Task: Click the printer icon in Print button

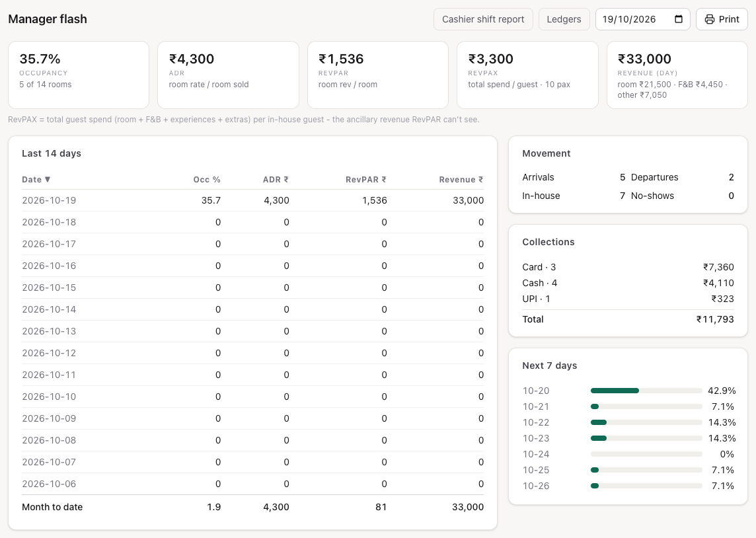Action: pyautogui.click(x=709, y=19)
